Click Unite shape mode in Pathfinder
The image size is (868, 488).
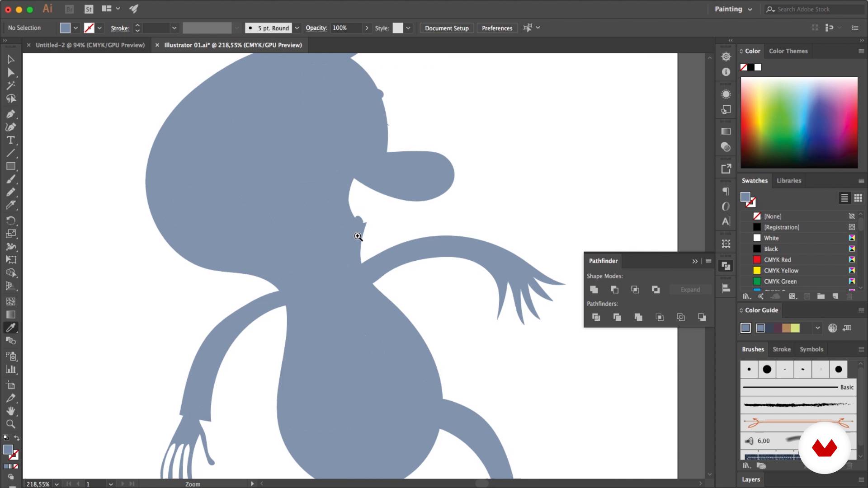click(x=594, y=290)
